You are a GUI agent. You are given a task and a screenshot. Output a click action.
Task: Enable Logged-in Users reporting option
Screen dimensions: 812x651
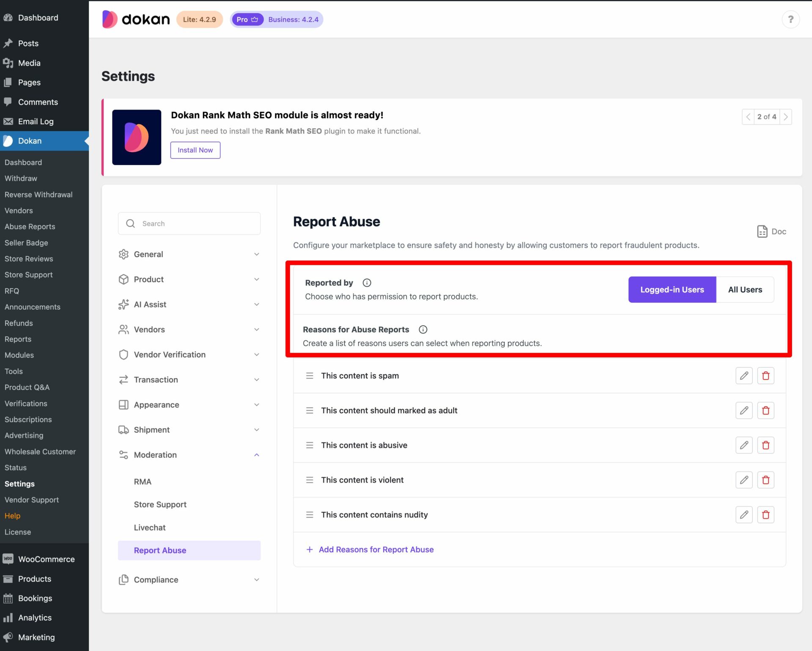[672, 289]
